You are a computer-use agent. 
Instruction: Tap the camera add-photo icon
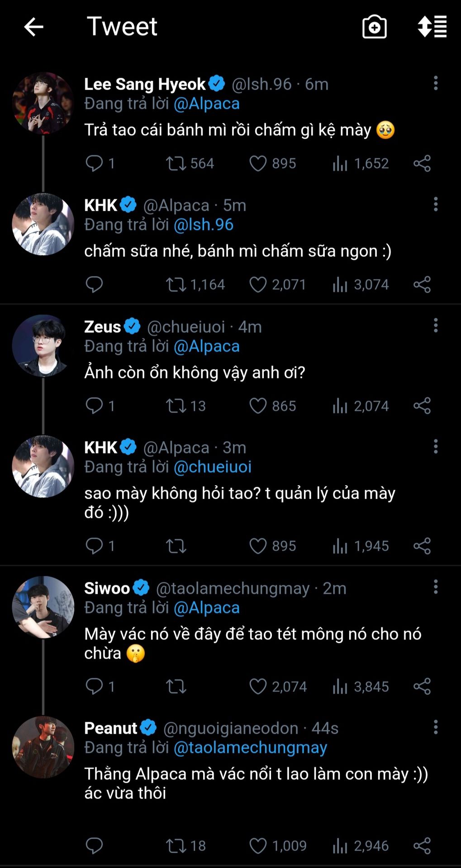point(374,27)
